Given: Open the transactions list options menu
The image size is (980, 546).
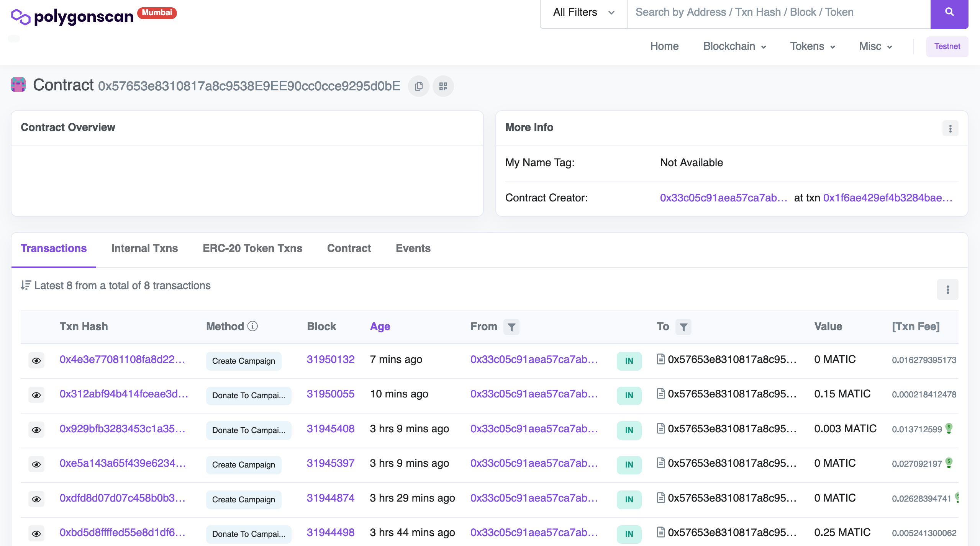Looking at the screenshot, I should [x=948, y=289].
